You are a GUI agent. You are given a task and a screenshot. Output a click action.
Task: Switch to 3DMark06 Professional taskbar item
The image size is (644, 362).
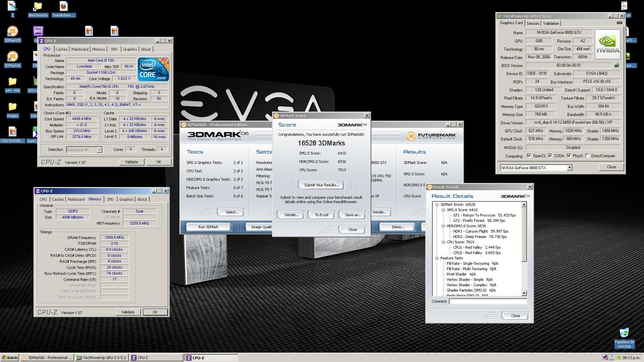click(x=47, y=358)
